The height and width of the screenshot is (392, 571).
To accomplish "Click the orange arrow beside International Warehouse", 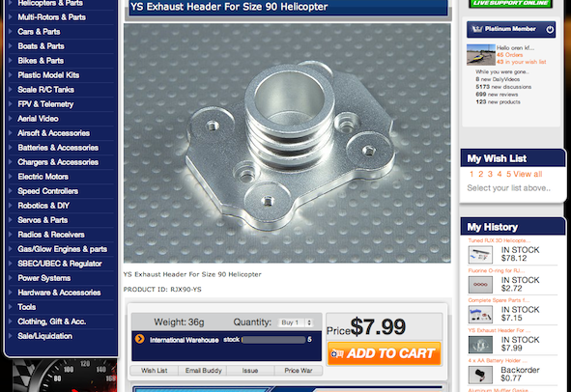I will point(139,339).
